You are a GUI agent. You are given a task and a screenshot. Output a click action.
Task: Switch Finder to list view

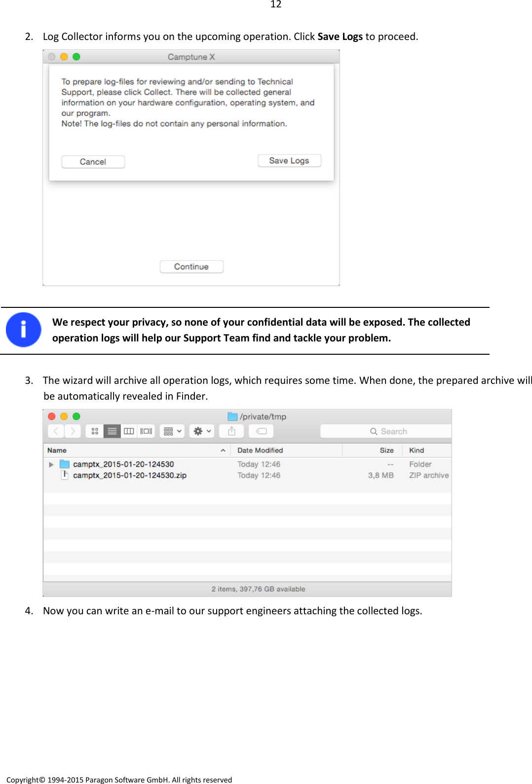click(x=112, y=431)
